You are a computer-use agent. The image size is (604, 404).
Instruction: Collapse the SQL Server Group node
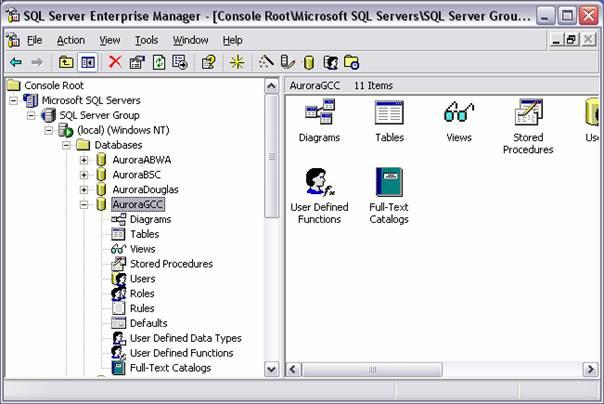click(x=31, y=116)
